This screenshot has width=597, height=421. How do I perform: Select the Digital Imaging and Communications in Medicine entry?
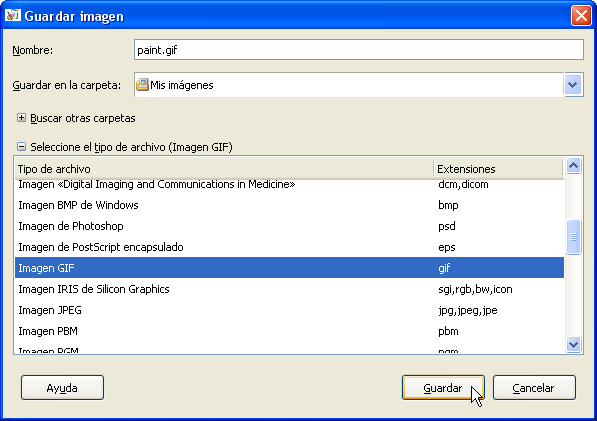coord(289,185)
